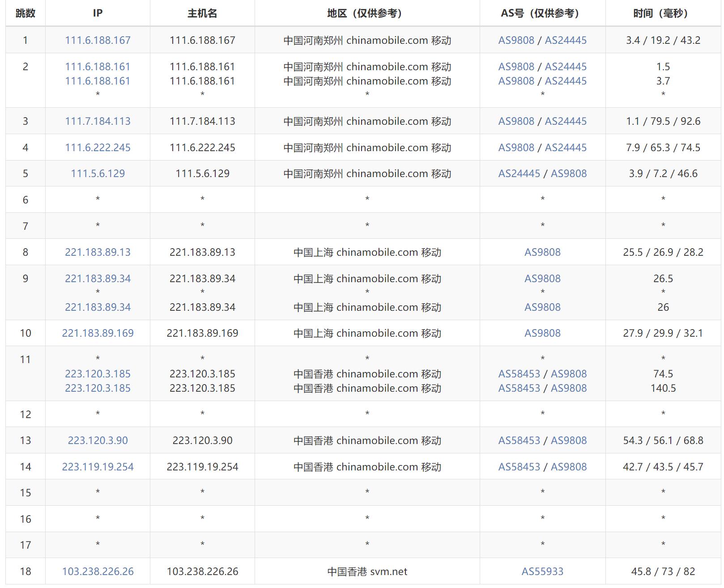
Task: Select time value 27.9 / 29.9 / 32.1
Action: [x=663, y=333]
